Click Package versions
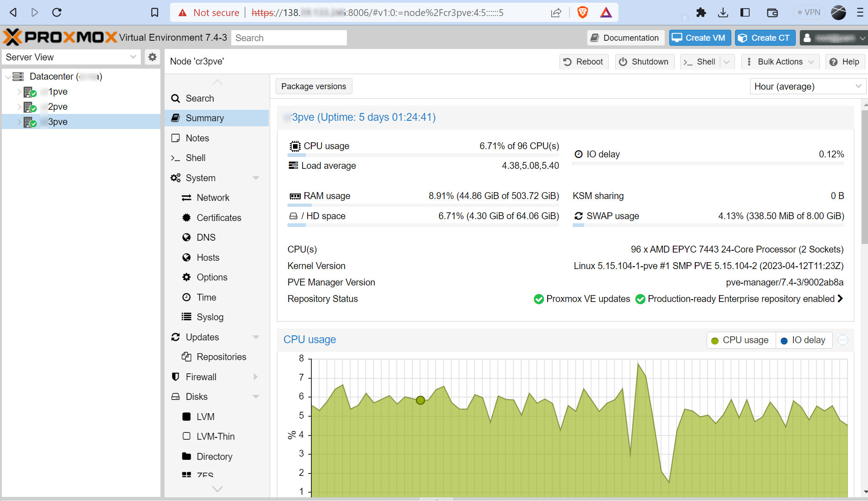The width and height of the screenshot is (868, 501). (x=314, y=86)
